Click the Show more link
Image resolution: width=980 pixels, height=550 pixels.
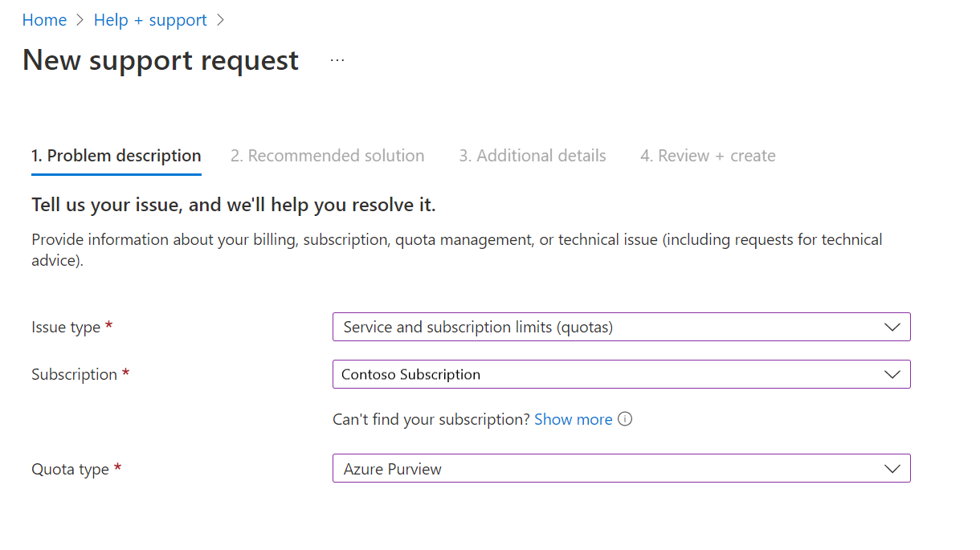573,418
